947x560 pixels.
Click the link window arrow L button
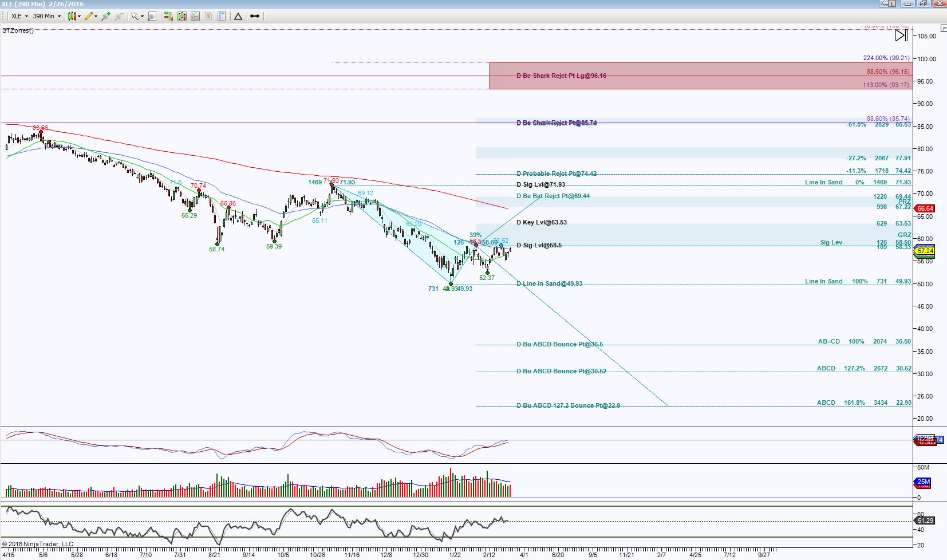click(888, 3)
